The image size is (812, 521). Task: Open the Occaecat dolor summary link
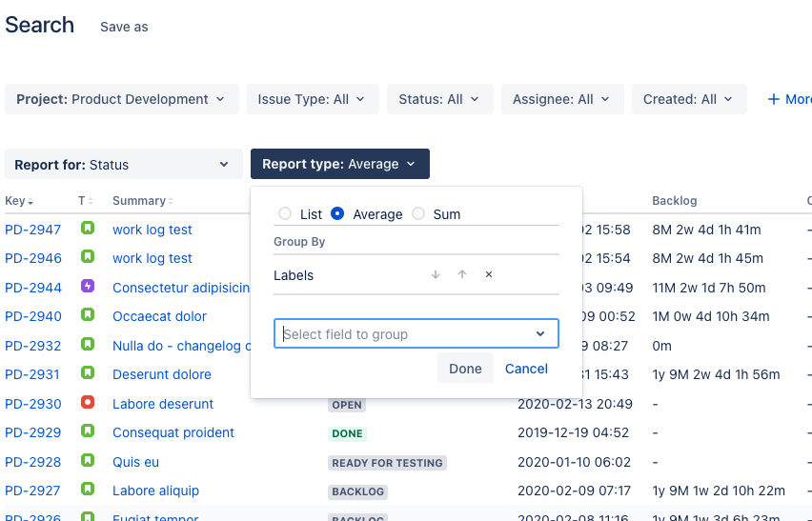pyautogui.click(x=159, y=316)
